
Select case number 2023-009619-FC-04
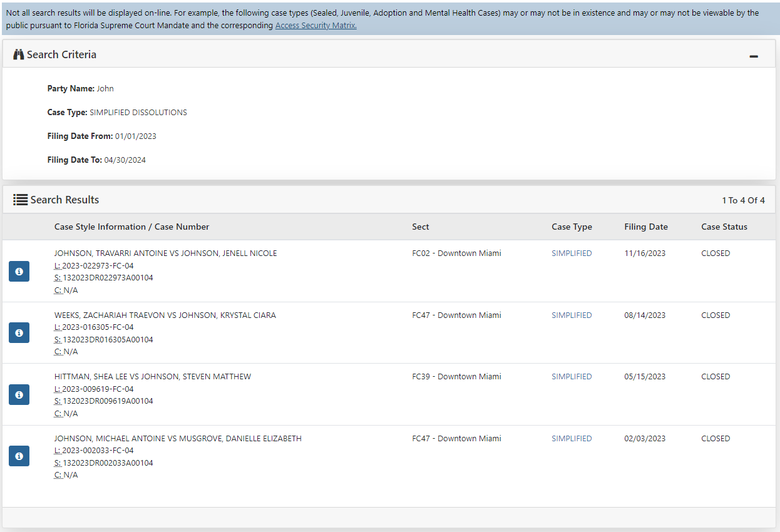point(98,389)
